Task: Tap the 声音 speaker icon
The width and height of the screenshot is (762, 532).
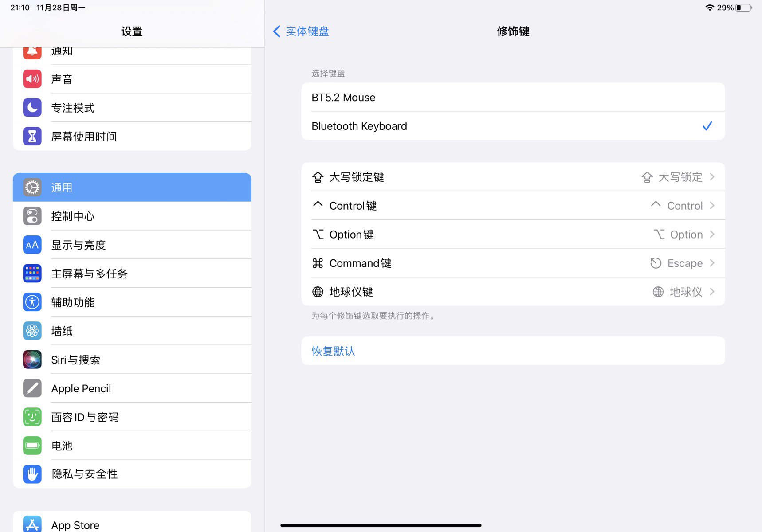Action: [32, 79]
